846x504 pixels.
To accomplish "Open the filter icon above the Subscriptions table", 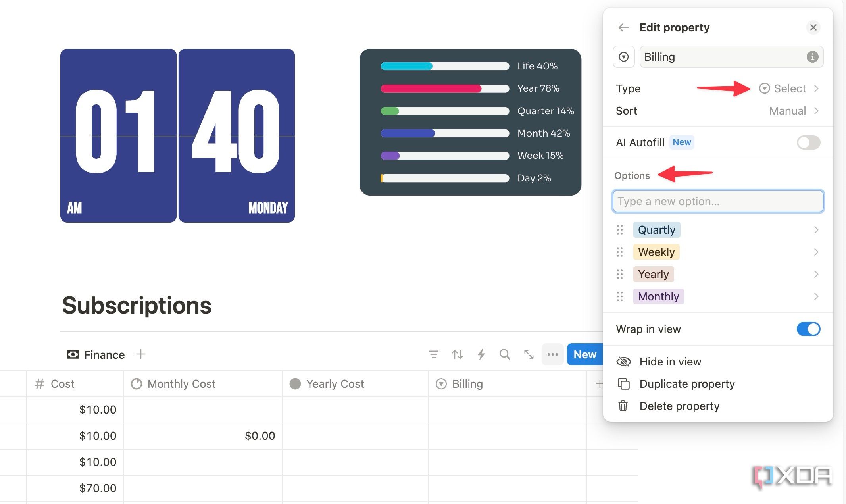I will (x=434, y=354).
